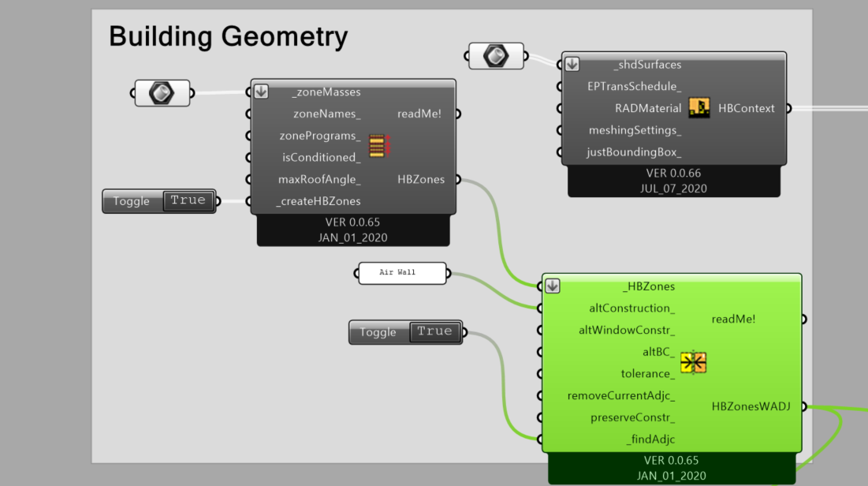Click the version label under the _createHBZones component
This screenshot has height=486, width=868.
pyautogui.click(x=352, y=230)
